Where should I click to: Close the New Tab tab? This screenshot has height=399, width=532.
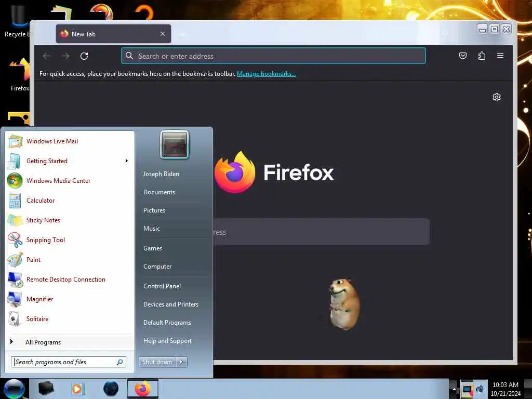[x=163, y=34]
